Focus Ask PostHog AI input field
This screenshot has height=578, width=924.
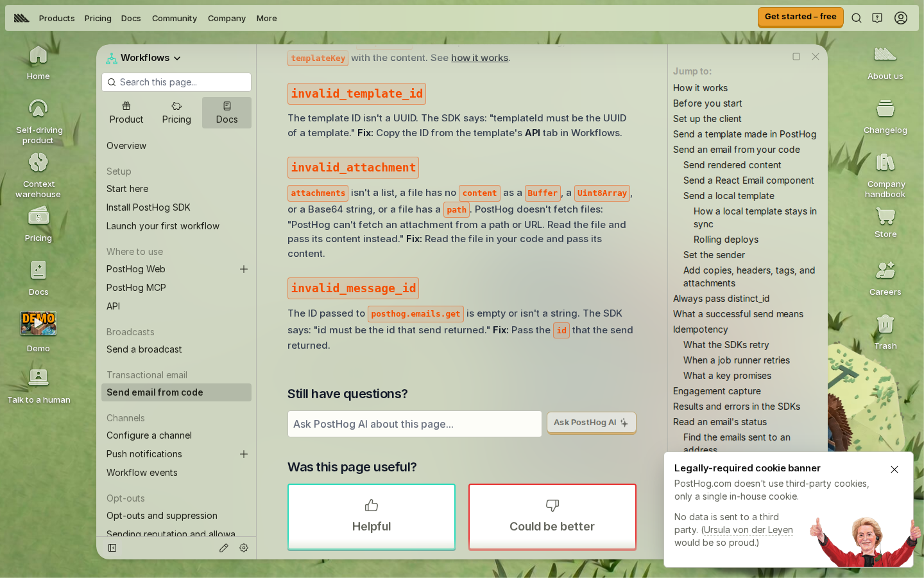tap(415, 424)
